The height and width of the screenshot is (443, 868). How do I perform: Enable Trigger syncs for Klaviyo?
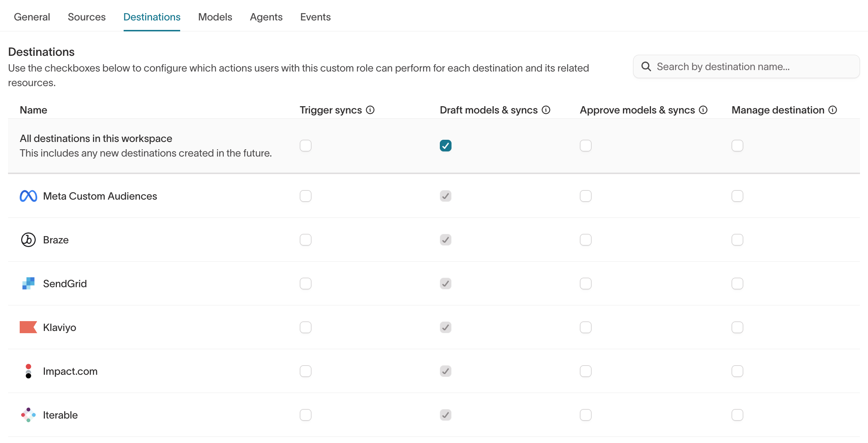tap(306, 327)
